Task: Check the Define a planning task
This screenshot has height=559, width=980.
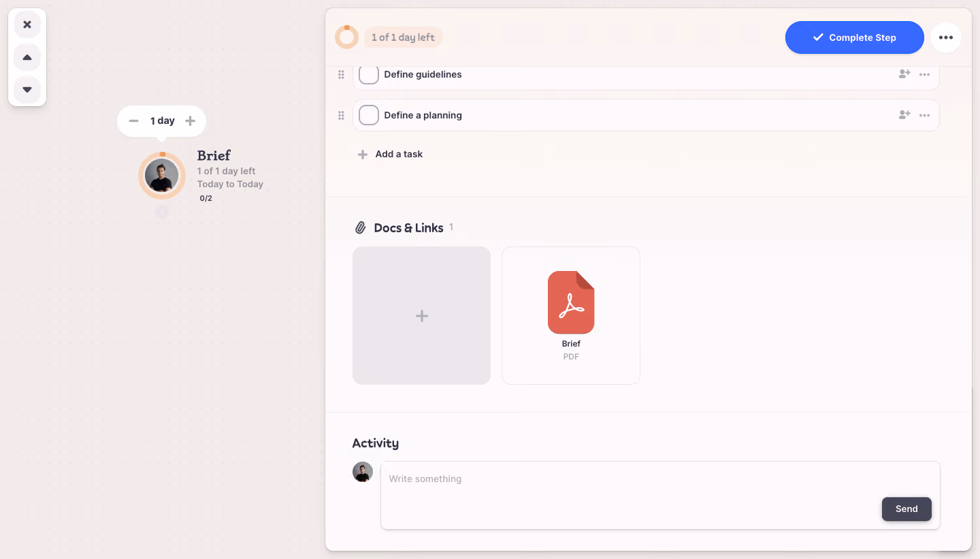Action: coord(369,115)
